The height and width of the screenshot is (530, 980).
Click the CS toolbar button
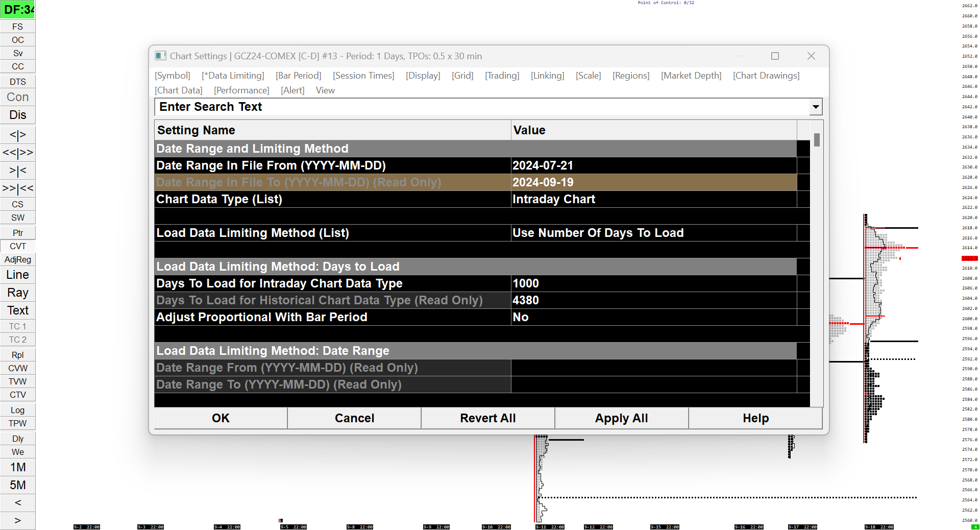[x=17, y=204]
